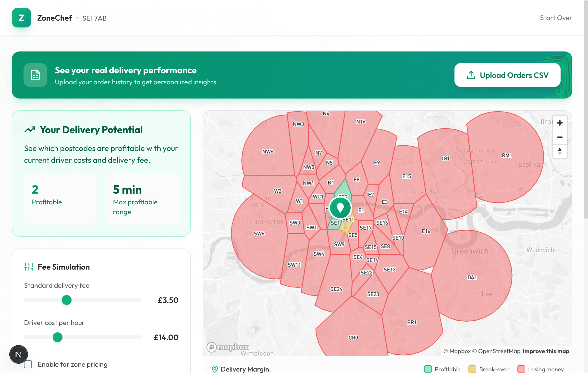Zoom in using the map plus control
Image resolution: width=588 pixels, height=373 pixels.
[560, 123]
